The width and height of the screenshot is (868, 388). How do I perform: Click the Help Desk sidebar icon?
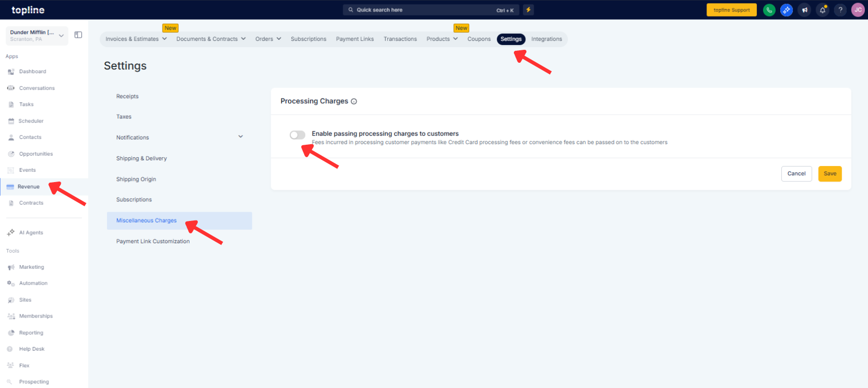10,349
